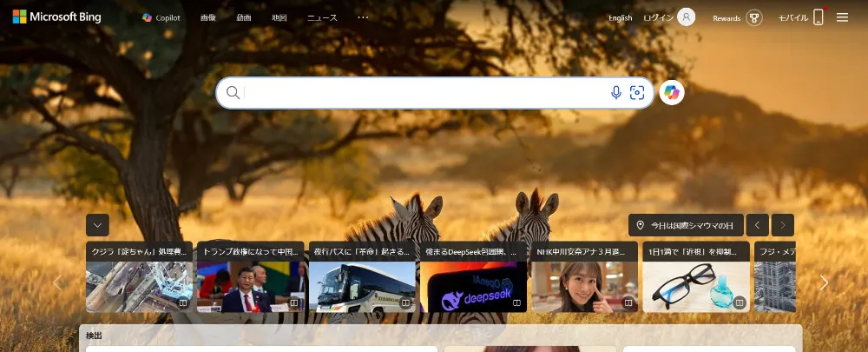Screen dimensions: 868x352
Task: Click the 検出 section heading
Action: point(94,335)
